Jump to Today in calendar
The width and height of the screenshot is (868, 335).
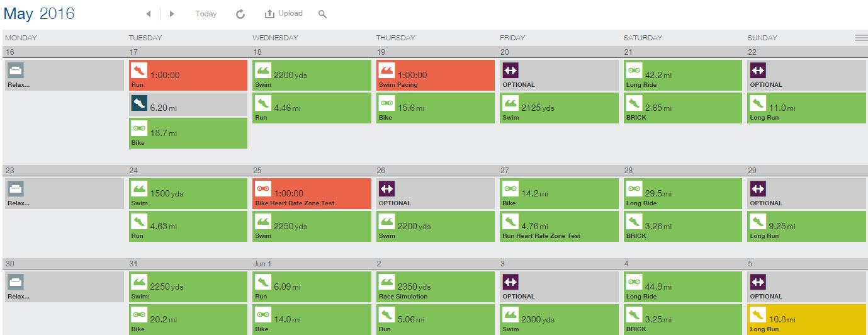pos(206,14)
